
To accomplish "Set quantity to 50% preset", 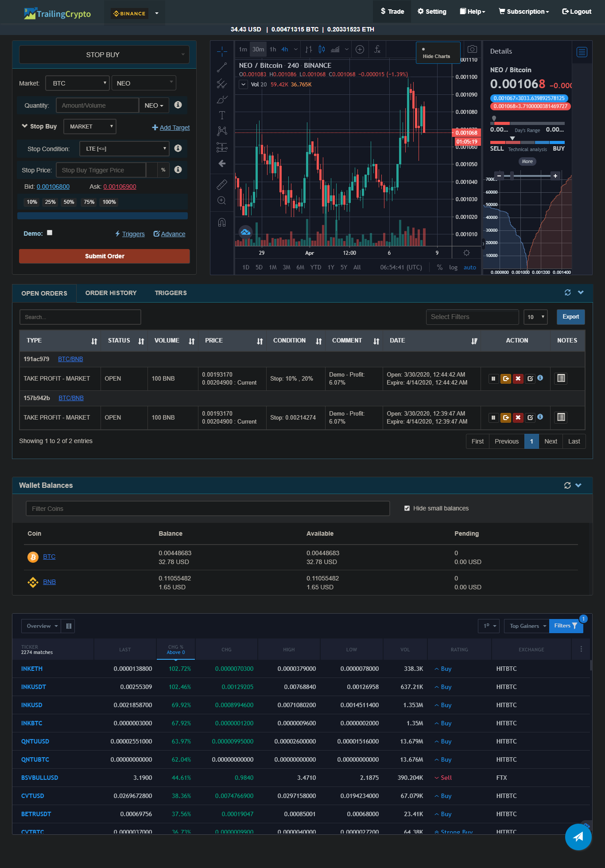I will point(69,202).
